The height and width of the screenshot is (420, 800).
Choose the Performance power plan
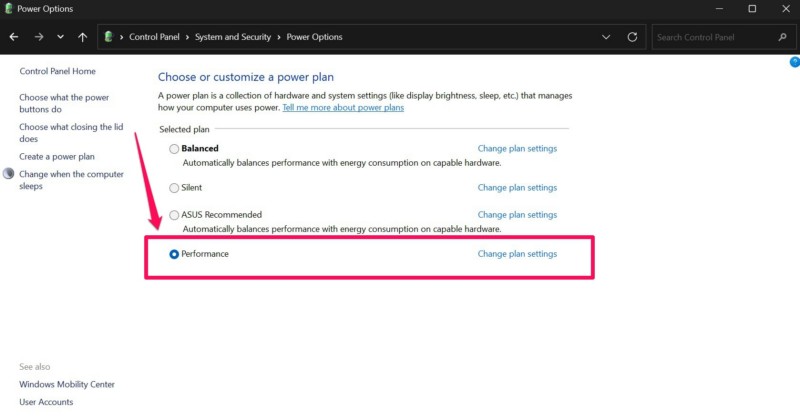(x=174, y=254)
